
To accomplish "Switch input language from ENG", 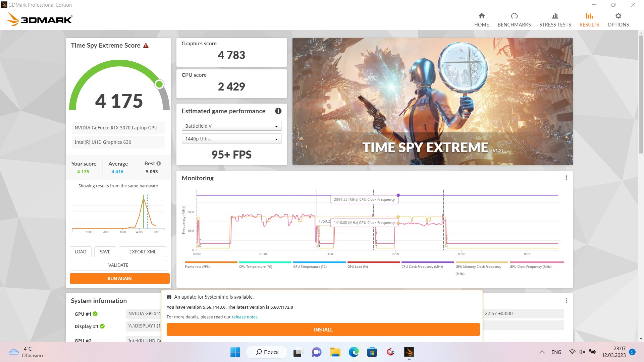I will tap(556, 352).
